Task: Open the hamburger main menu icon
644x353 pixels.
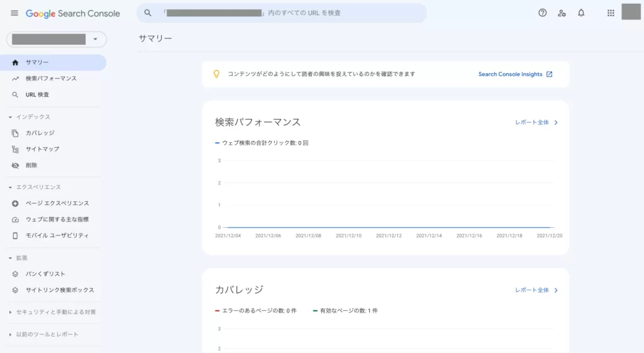Action: [x=14, y=13]
